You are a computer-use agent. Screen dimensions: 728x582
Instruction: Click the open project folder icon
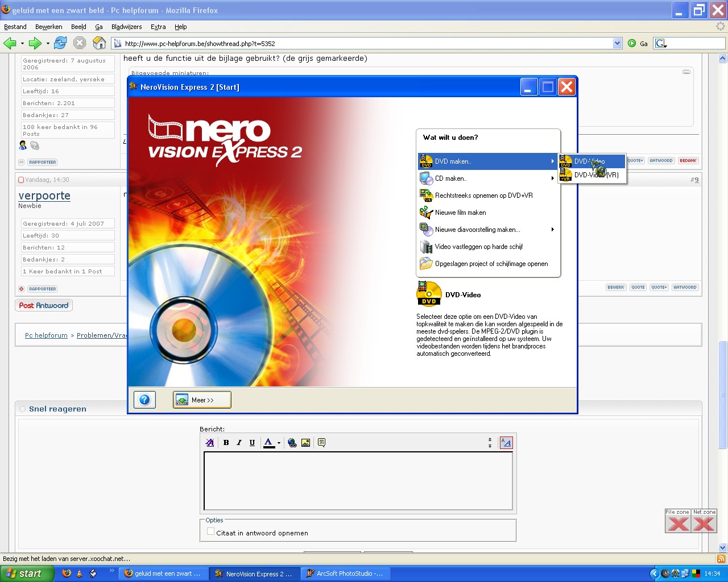click(426, 264)
